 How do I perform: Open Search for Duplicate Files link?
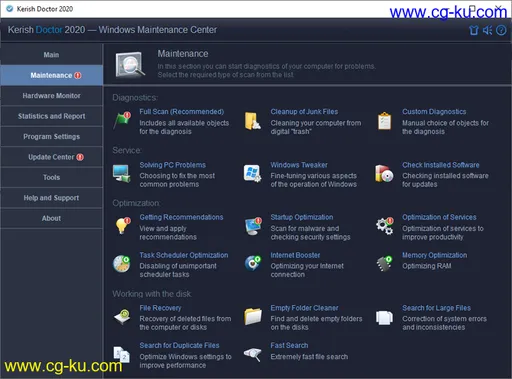click(x=179, y=346)
